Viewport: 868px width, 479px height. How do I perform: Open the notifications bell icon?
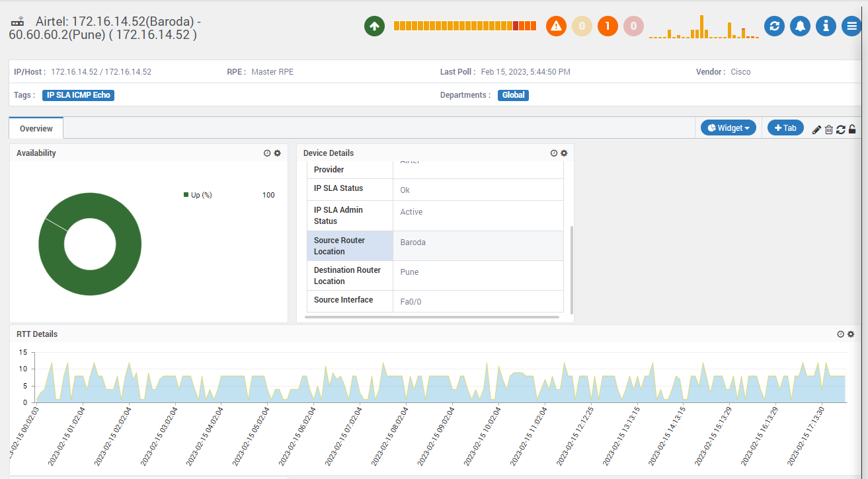tap(801, 26)
